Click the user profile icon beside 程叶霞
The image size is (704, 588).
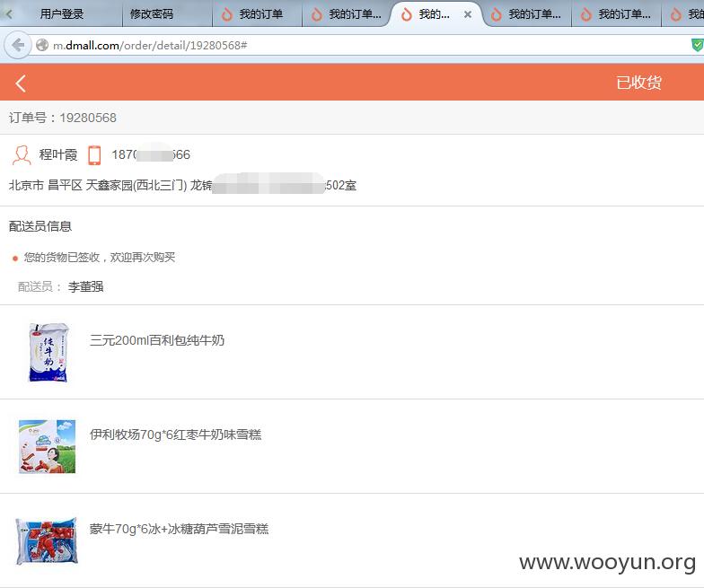pyautogui.click(x=22, y=154)
